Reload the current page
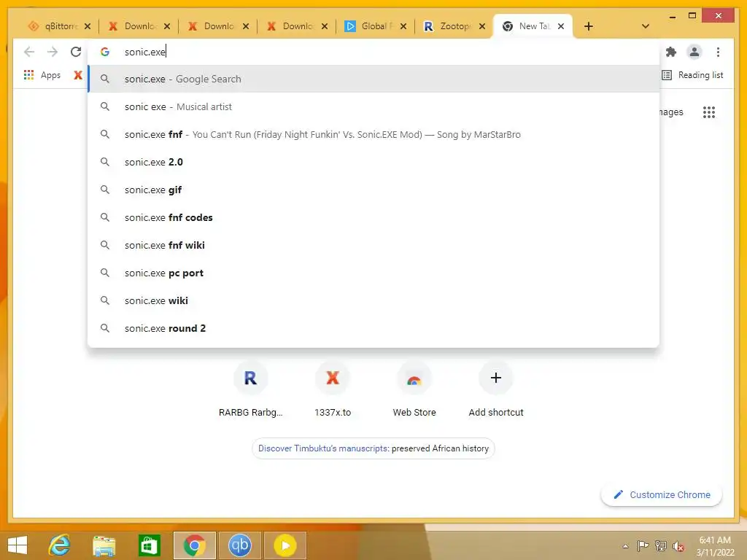 [x=76, y=52]
